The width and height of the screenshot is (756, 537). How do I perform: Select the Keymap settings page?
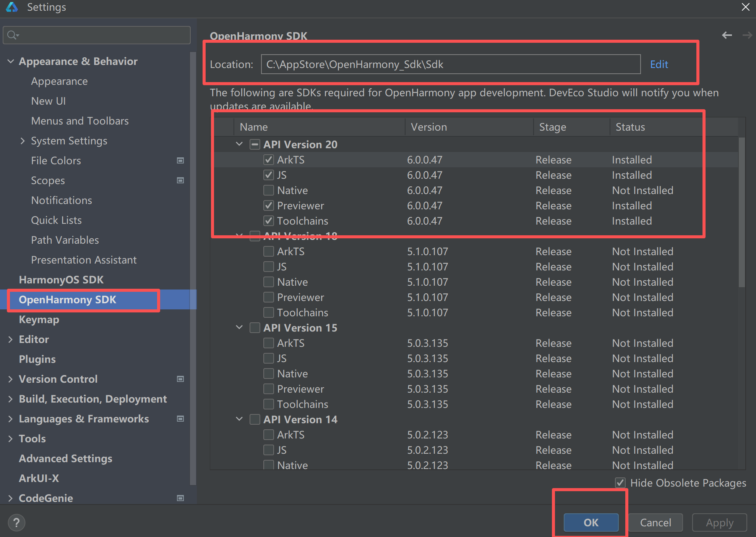[x=39, y=319]
